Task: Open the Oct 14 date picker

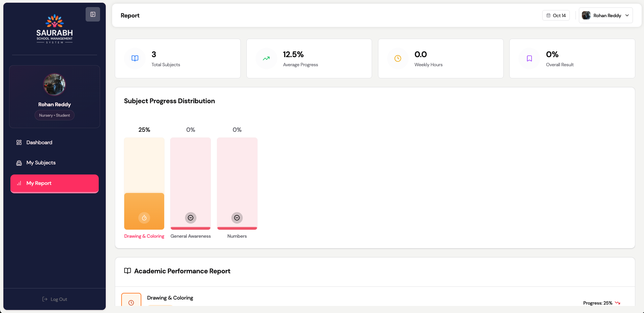Action: click(x=556, y=15)
